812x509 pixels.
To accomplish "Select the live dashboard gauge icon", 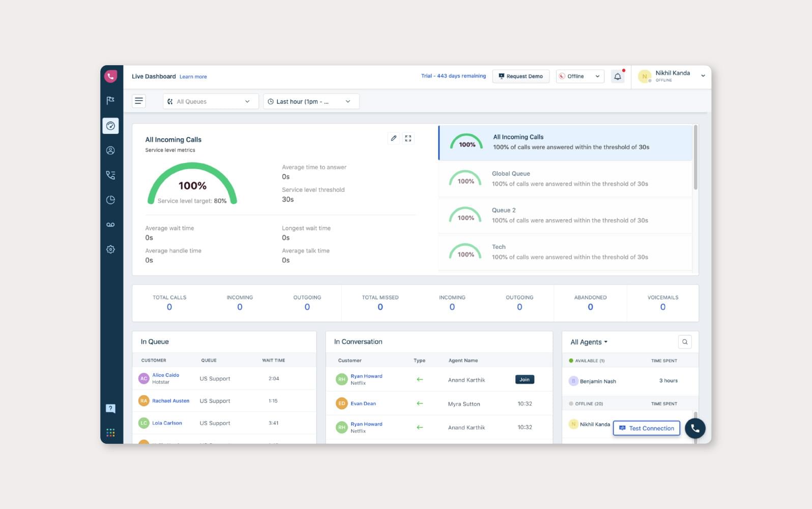I will [x=110, y=126].
